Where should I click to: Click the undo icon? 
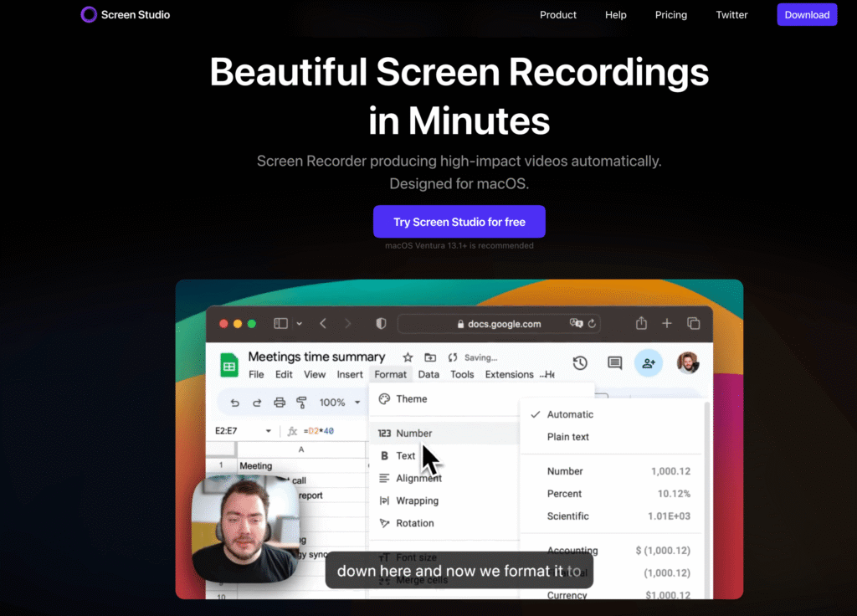click(235, 403)
